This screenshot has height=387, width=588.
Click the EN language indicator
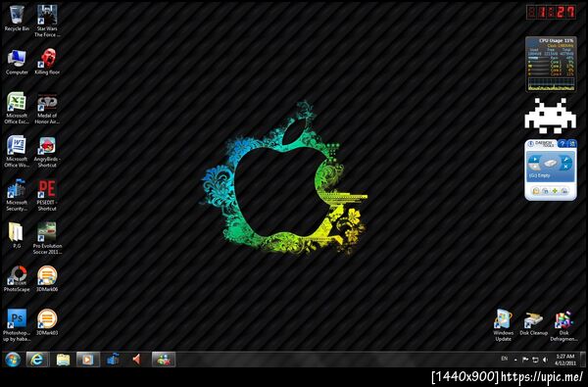click(505, 359)
